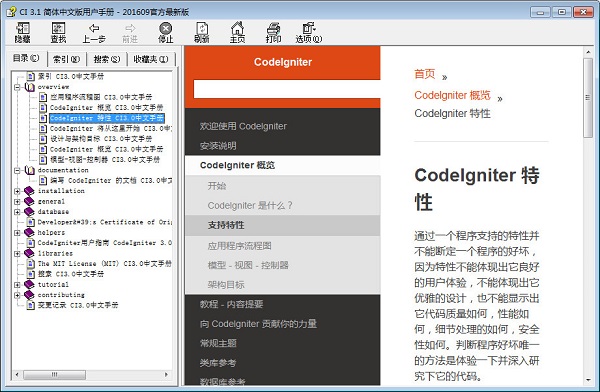Collapse the overview tree node
Screen dimensions: 600x392
point(17,87)
